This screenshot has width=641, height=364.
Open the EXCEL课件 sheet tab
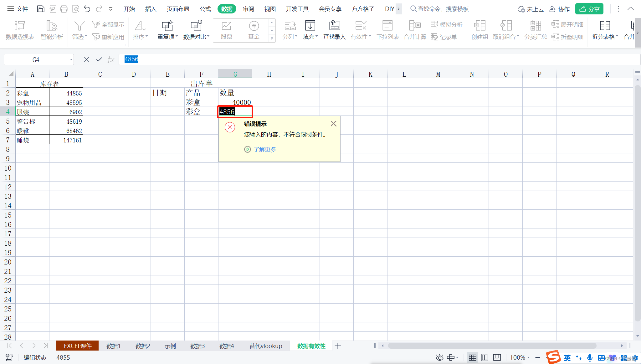[78, 346]
